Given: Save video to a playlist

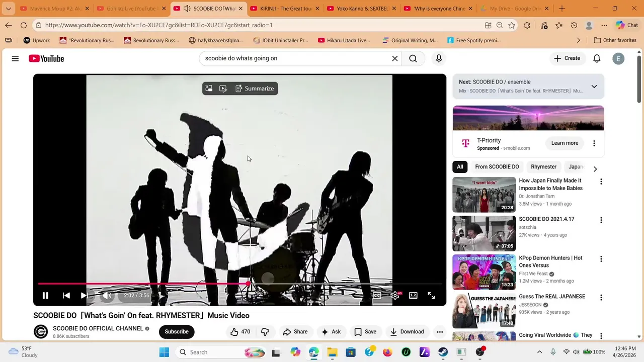Looking at the screenshot, I should (x=365, y=332).
